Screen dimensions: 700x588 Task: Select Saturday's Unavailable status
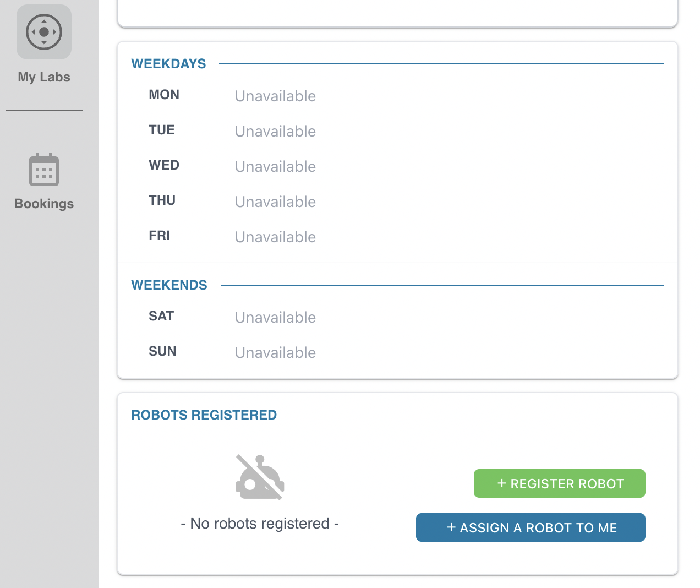coord(275,318)
